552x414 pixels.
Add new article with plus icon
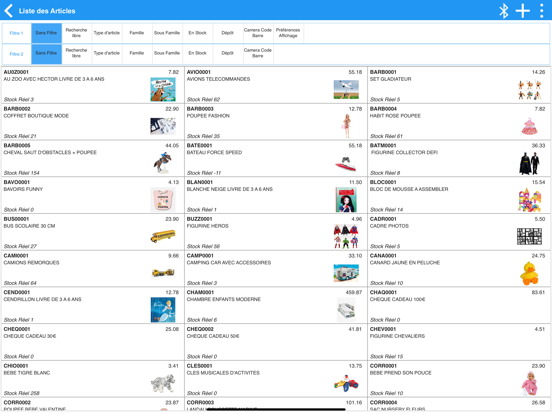point(523,11)
